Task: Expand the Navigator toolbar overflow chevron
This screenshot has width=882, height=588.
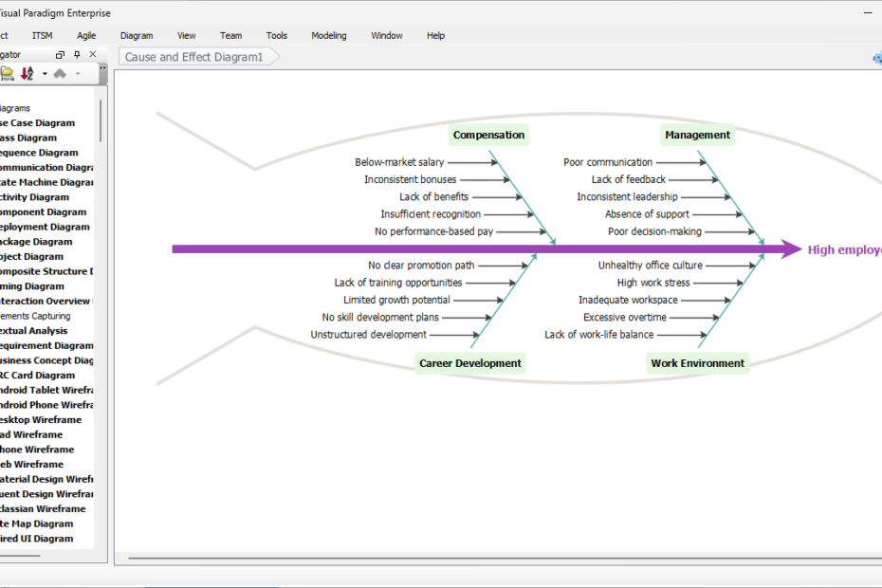Action: (x=102, y=67)
